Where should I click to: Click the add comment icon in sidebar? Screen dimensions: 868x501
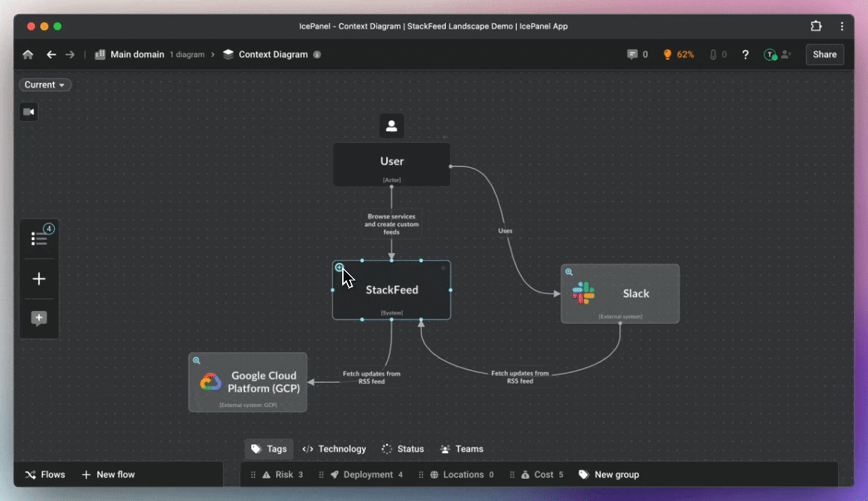[x=40, y=319]
